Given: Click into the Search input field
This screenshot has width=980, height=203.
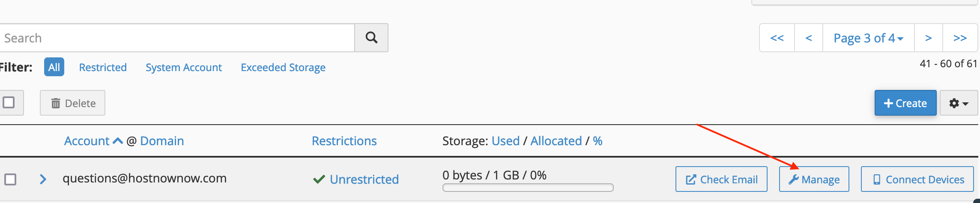Looking at the screenshot, I should [177, 38].
